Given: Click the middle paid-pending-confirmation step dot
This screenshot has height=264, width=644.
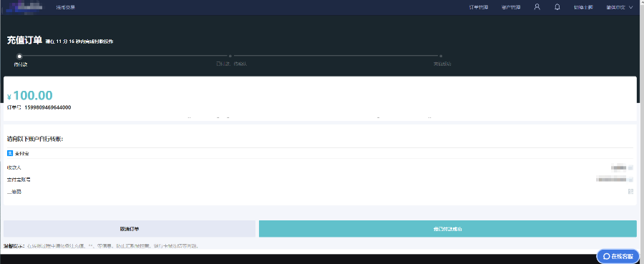Looking at the screenshot, I should click(230, 56).
